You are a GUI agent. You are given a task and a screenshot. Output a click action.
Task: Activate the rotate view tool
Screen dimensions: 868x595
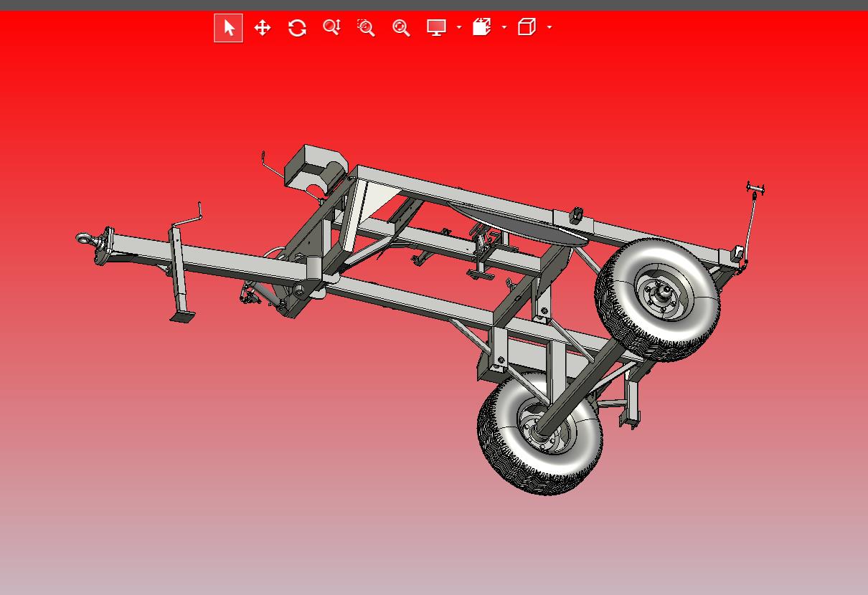(297, 28)
